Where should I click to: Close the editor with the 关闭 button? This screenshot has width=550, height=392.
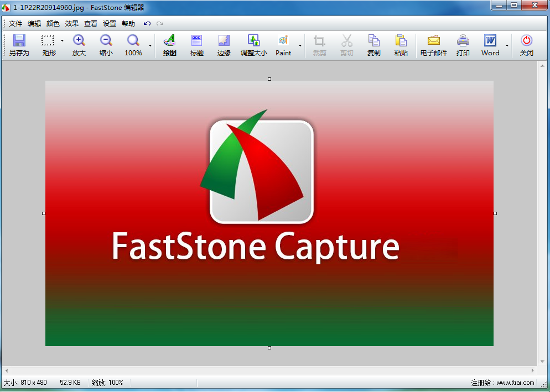526,45
